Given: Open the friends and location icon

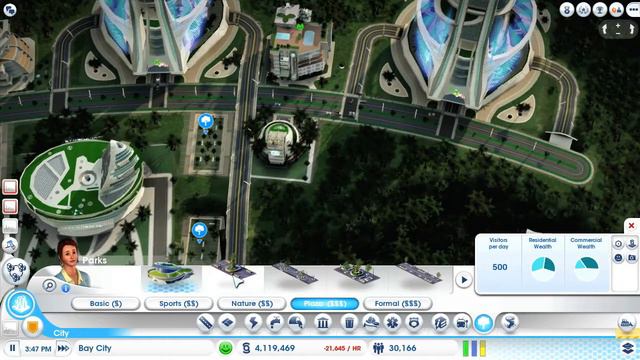Looking at the screenshot, I should pos(616,9).
